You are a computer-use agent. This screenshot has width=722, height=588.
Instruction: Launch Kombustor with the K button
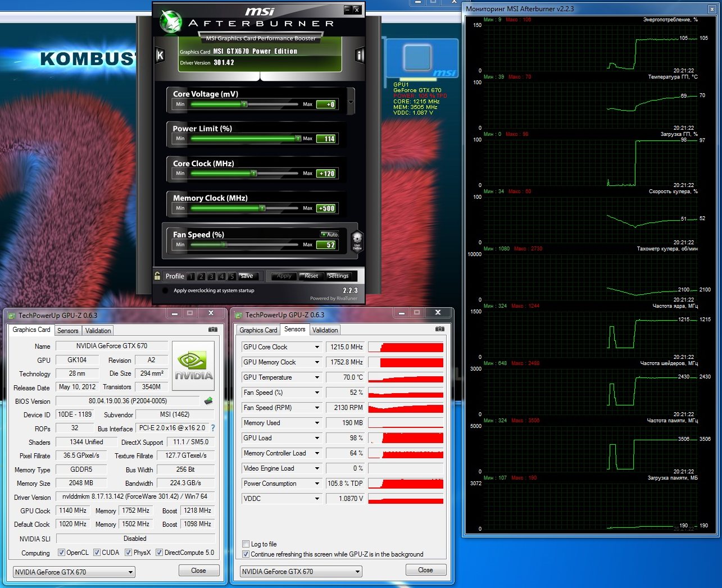[160, 55]
